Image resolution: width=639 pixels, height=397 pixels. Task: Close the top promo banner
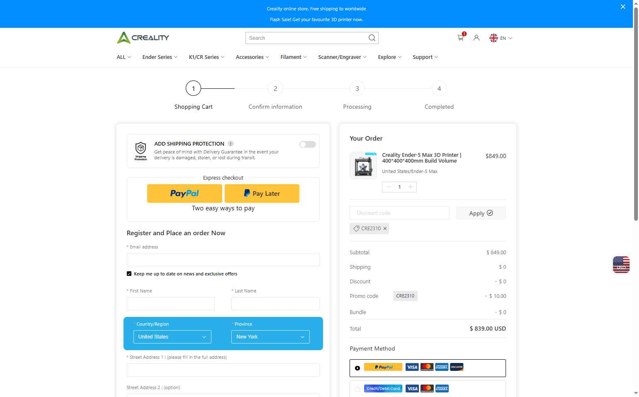click(623, 7)
